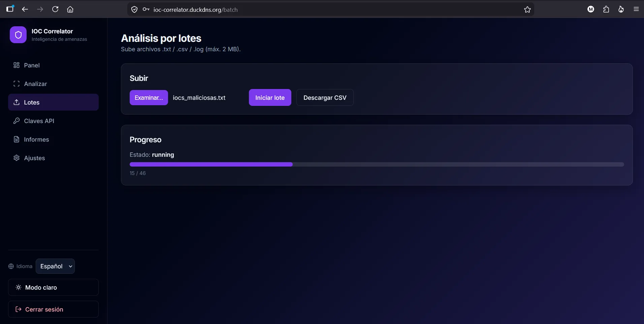
Task: Click Examinar to browse files
Action: pos(149,97)
